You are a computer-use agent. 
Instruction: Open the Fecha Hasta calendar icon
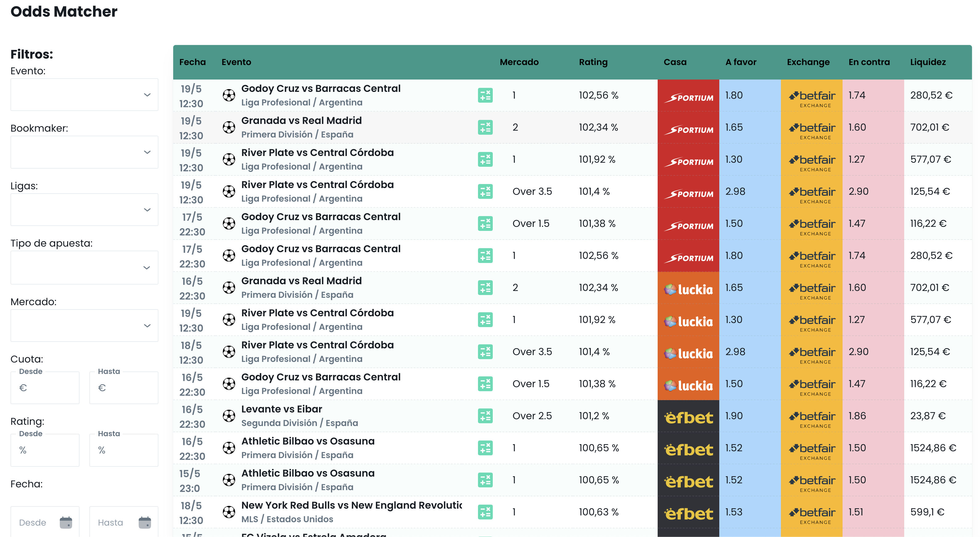coord(145,523)
